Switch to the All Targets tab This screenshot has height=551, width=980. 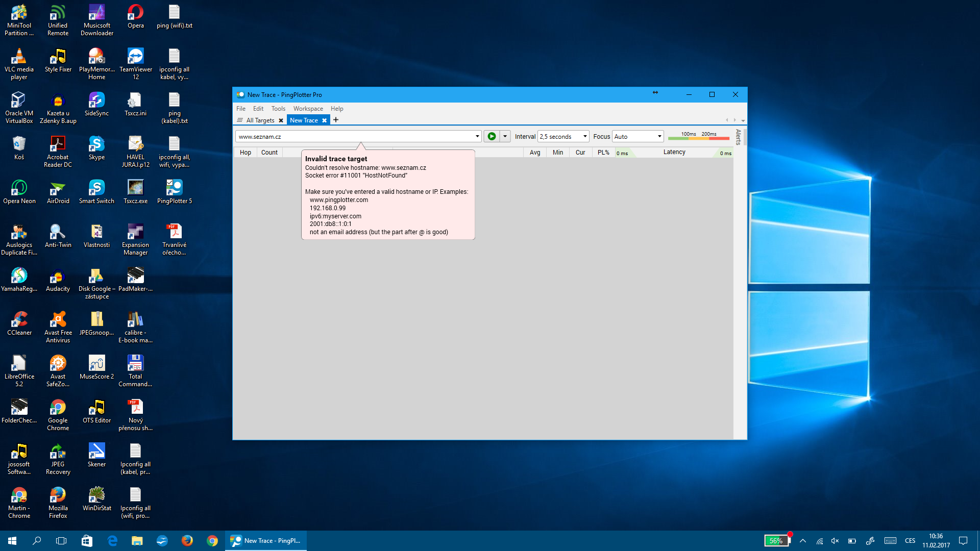point(260,120)
